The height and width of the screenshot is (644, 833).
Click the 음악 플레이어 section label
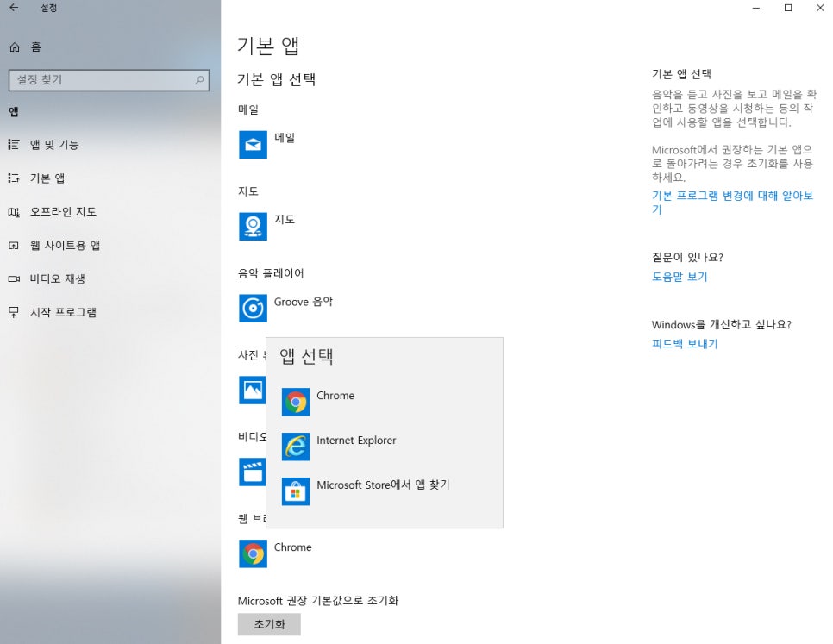(271, 273)
